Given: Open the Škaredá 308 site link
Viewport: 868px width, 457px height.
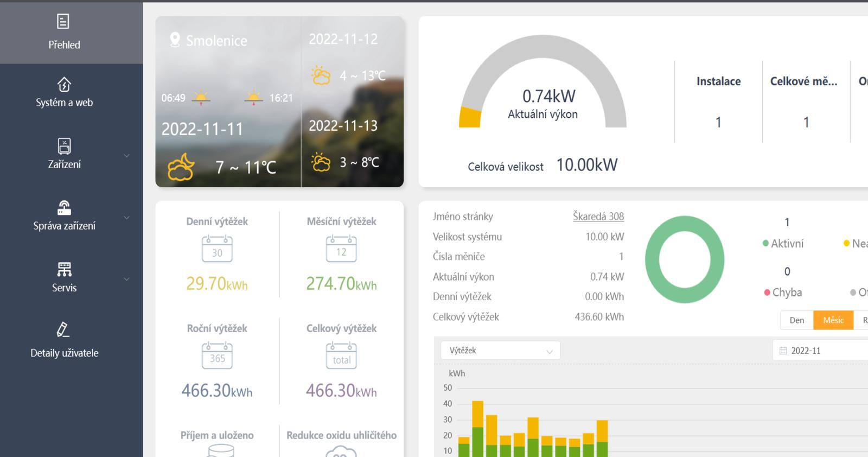Looking at the screenshot, I should (598, 217).
